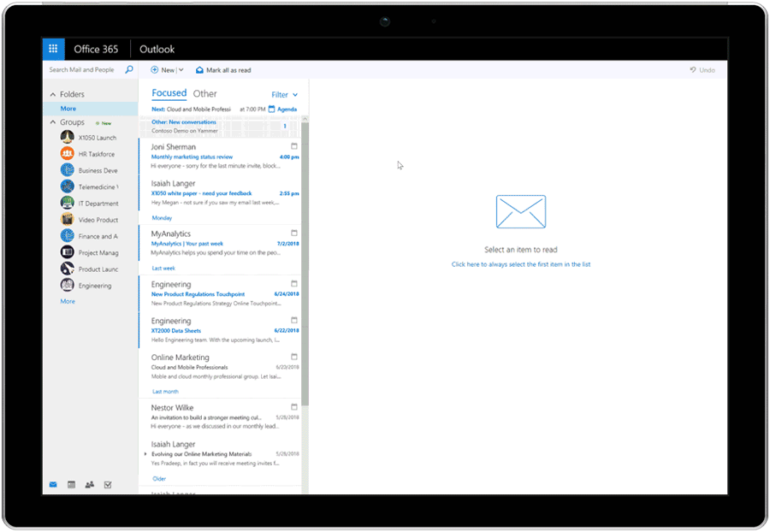Open the Calendar from the bottom navigation
Image resolution: width=770 pixels, height=532 pixels.
coord(71,484)
